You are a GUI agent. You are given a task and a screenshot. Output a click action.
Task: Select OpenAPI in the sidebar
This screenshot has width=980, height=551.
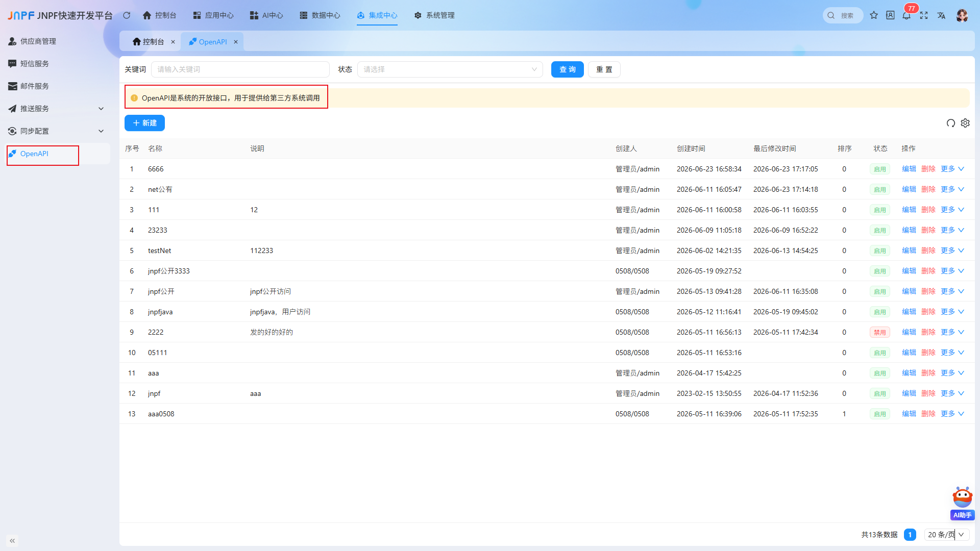click(58, 154)
